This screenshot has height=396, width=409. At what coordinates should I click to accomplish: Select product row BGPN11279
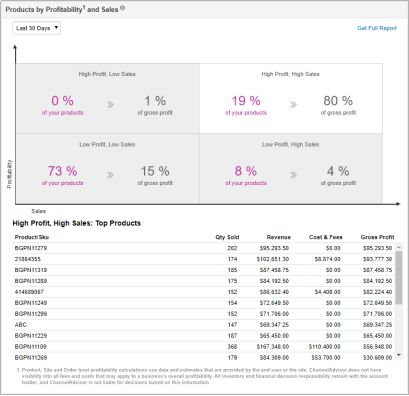(x=203, y=248)
